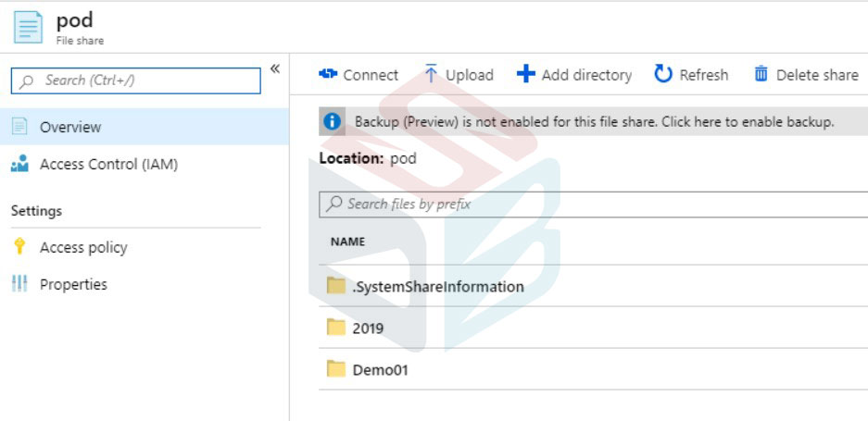This screenshot has width=868, height=421.
Task: Click the Properties bars icon
Action: [x=19, y=284]
